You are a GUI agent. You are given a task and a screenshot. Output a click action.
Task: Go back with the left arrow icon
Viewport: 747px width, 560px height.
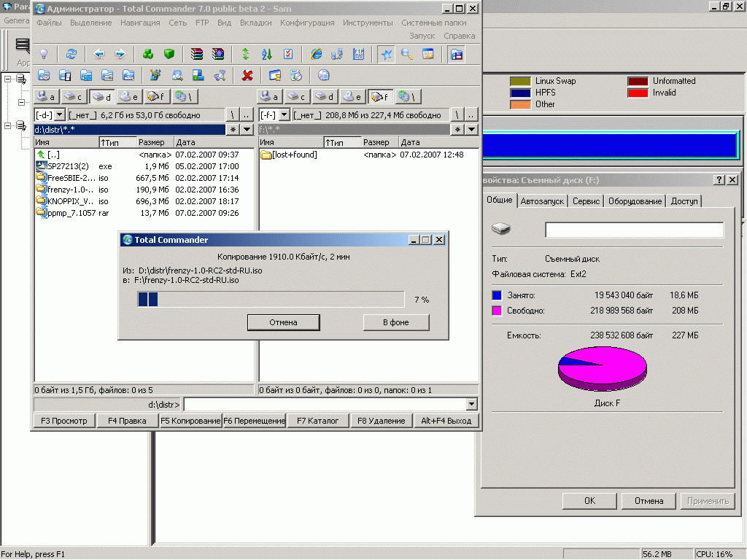(x=99, y=54)
